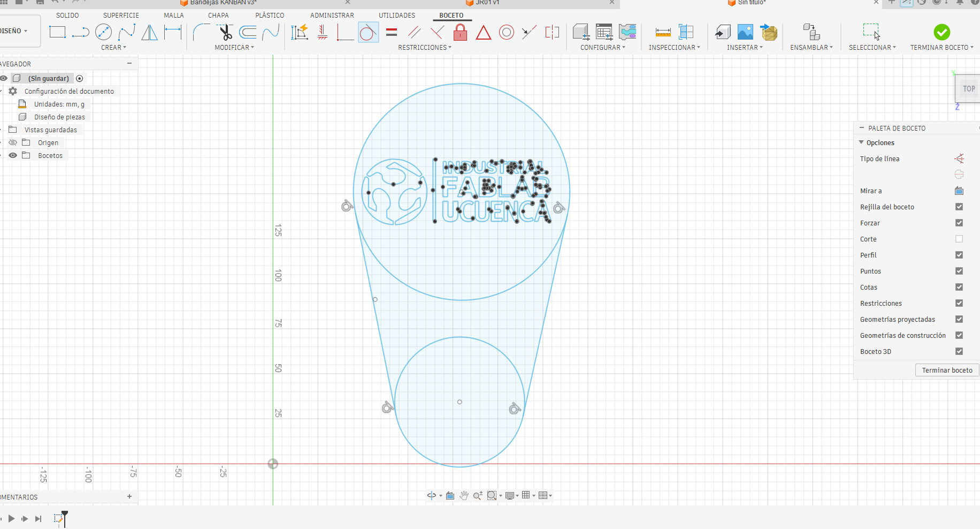980x529 pixels.
Task: Open the CONFIGURAR dropdown menu
Action: tap(603, 48)
